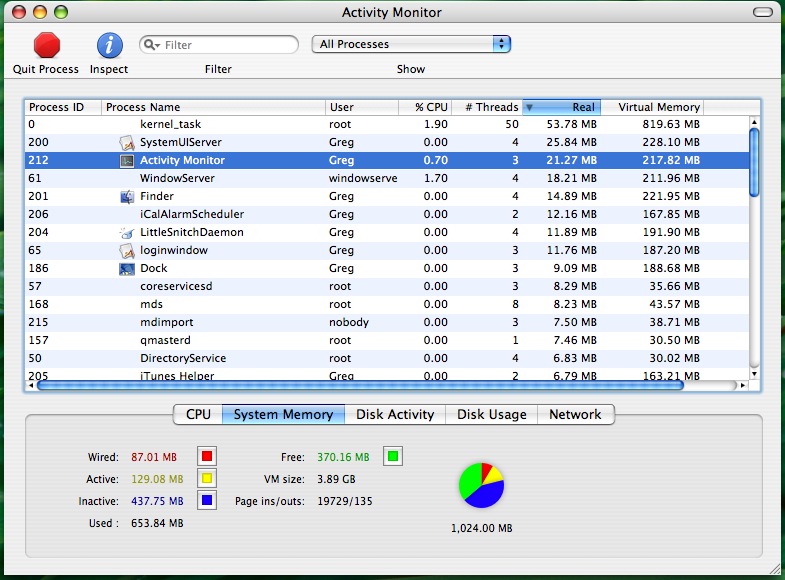Sort by Process ID column header
This screenshot has height=580, width=785.
click(x=63, y=107)
